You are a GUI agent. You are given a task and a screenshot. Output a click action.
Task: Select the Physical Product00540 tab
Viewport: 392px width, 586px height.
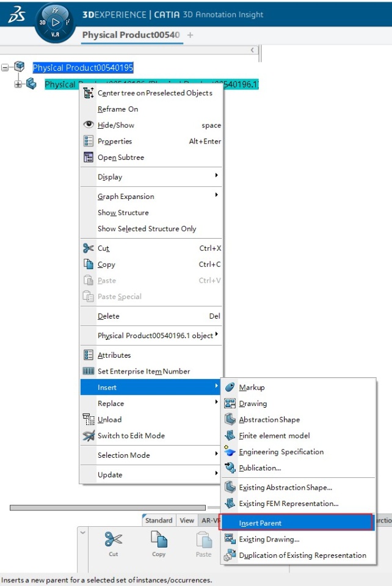(131, 35)
